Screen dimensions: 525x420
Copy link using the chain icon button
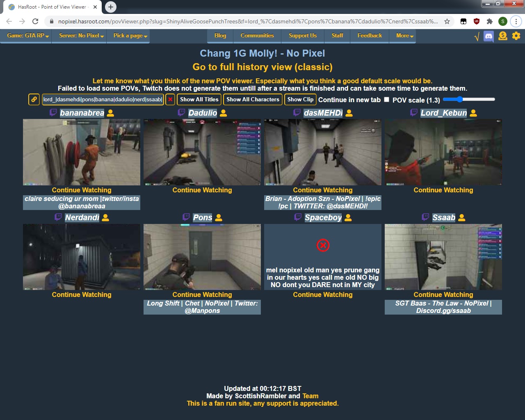click(x=34, y=99)
